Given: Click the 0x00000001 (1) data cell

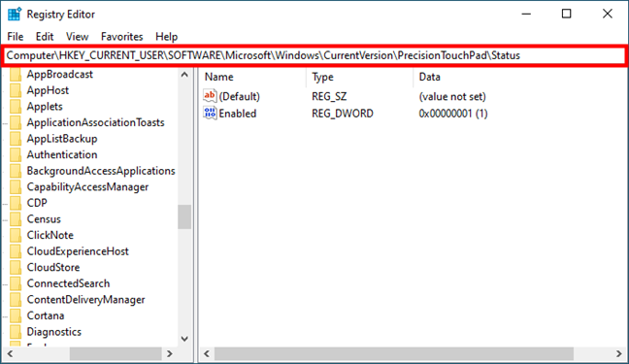Looking at the screenshot, I should (453, 114).
